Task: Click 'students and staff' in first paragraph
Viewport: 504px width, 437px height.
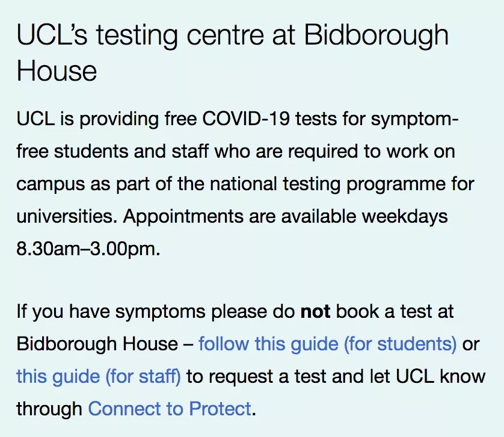Action: (131, 151)
